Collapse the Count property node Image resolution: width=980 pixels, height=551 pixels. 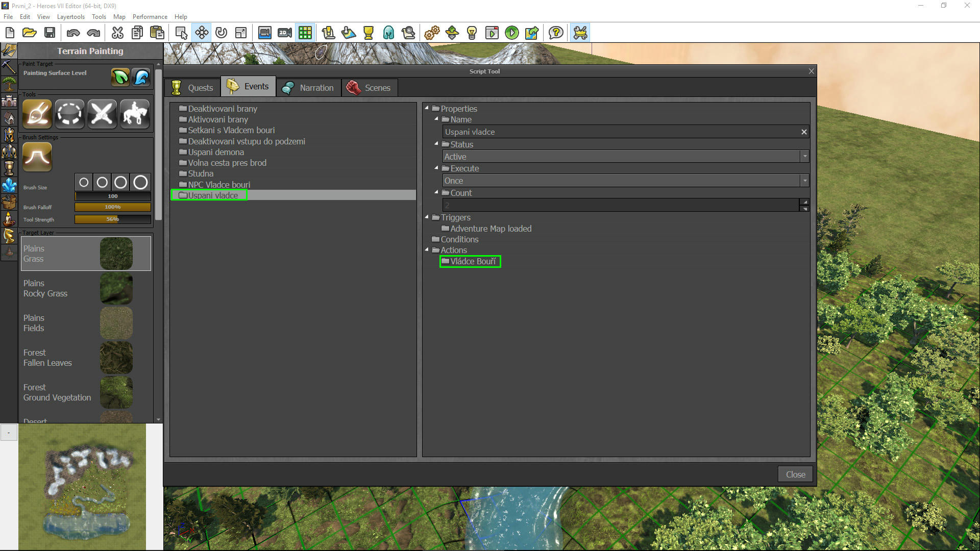(x=436, y=192)
